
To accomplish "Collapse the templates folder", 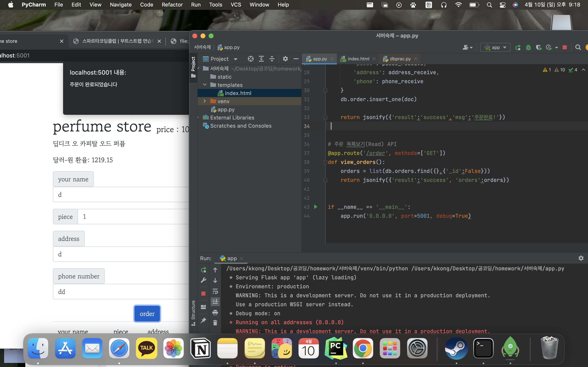I will [x=205, y=85].
